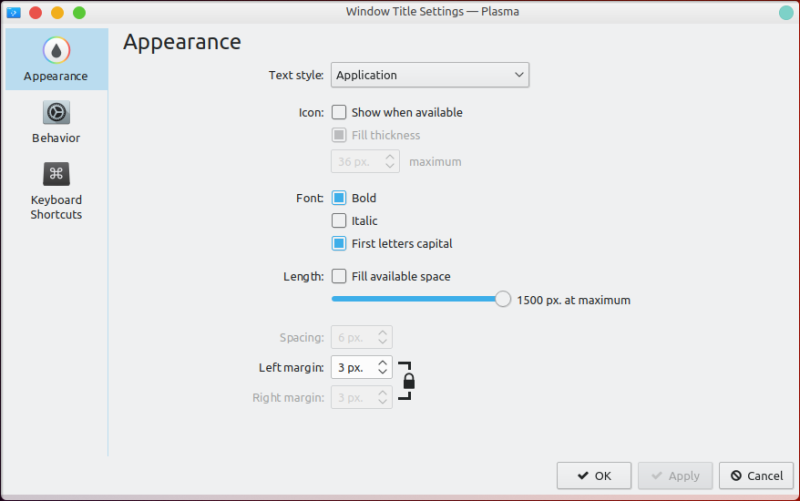Click the margin lock icon
This screenshot has width=800, height=501.
click(408, 381)
